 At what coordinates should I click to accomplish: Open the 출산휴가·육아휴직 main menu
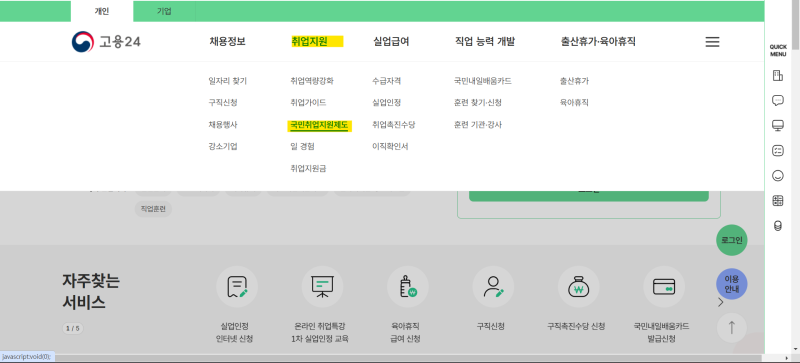tap(598, 42)
